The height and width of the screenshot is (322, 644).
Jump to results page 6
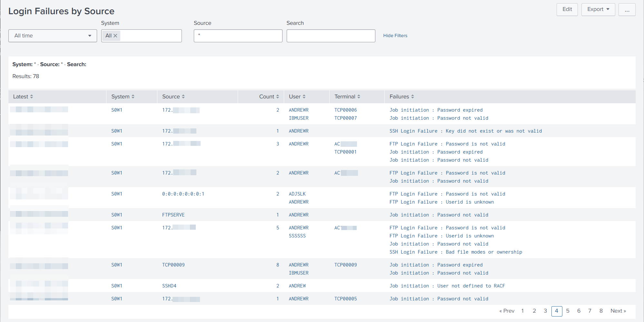(579, 311)
